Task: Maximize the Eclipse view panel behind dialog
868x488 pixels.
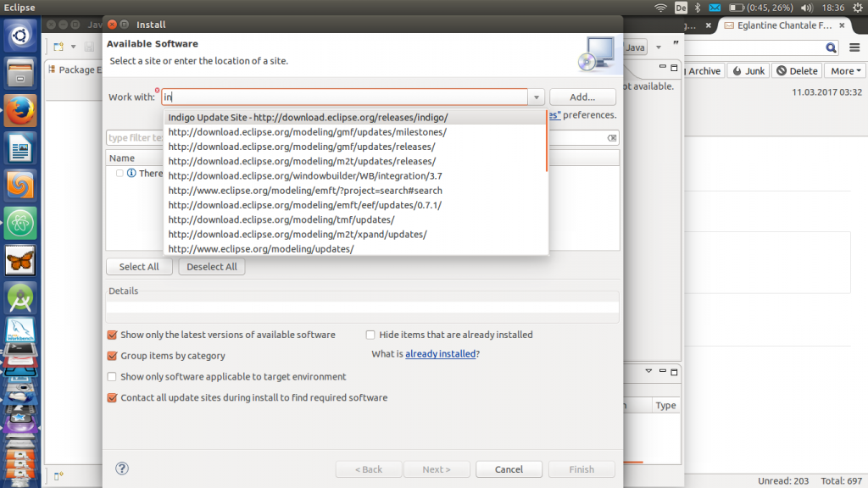Action: click(674, 68)
